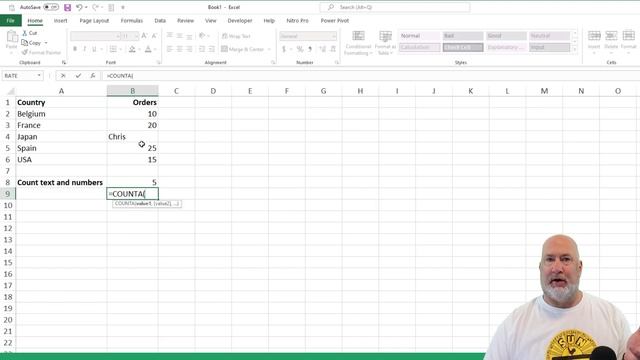Open the font size dropdown
640x360 pixels.
click(136, 36)
